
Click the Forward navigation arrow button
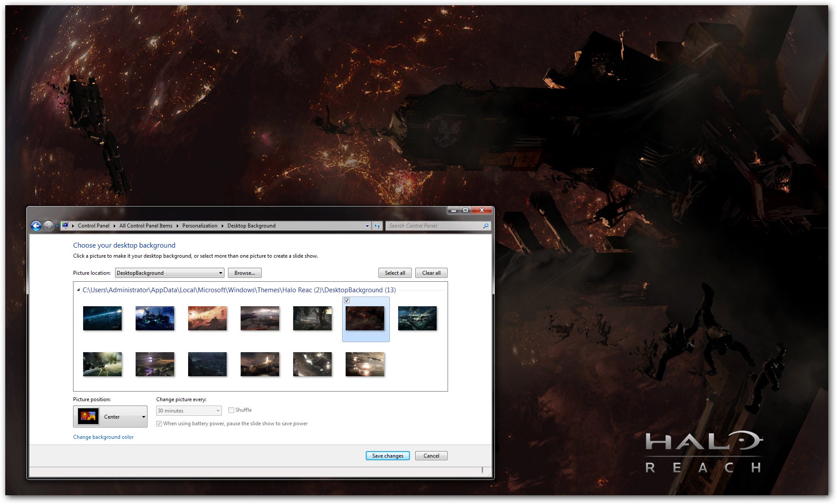tap(49, 226)
